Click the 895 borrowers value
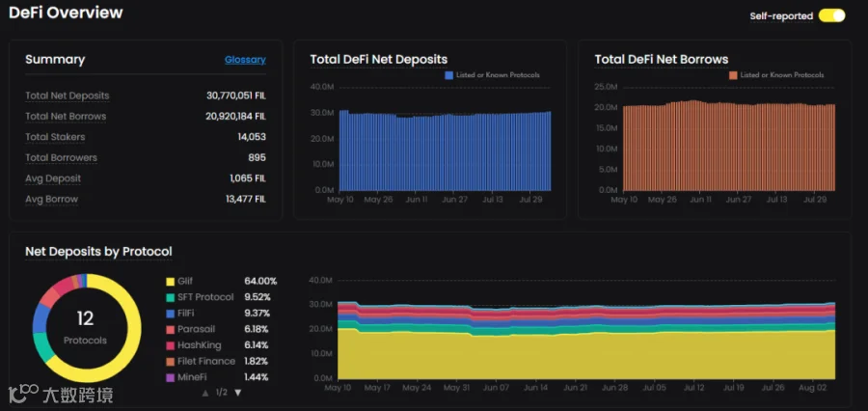The image size is (868, 411). [257, 158]
